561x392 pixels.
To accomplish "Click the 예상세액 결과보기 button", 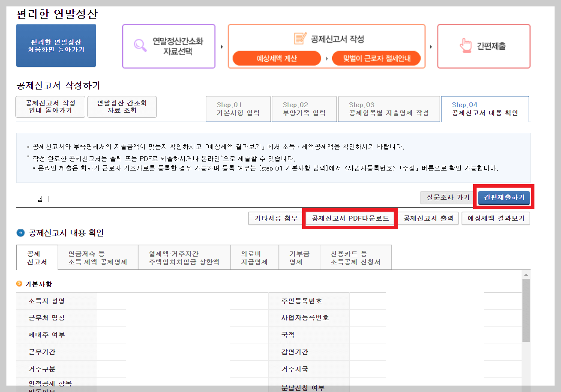I will (x=496, y=218).
